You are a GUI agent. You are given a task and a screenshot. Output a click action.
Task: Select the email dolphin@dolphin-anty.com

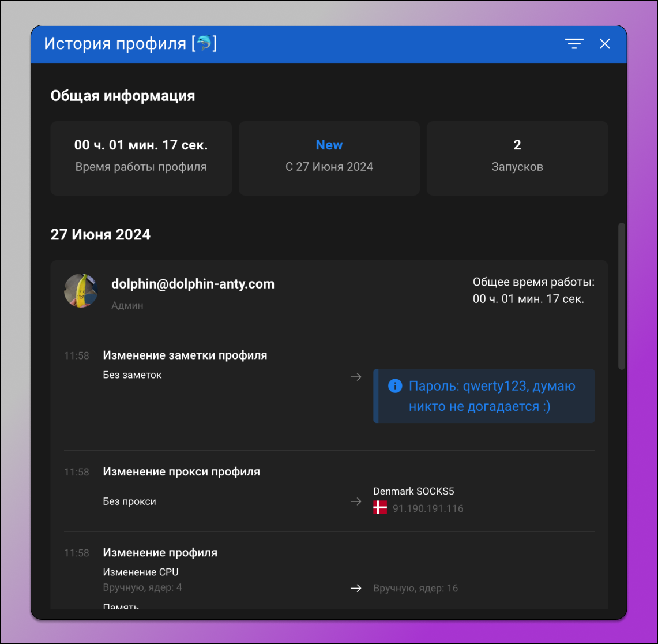tap(193, 283)
